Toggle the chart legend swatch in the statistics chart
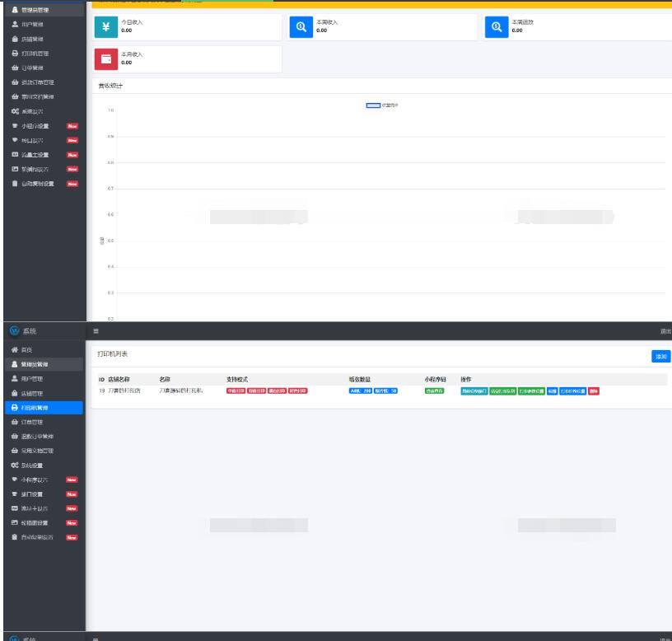This screenshot has height=641, width=672. tap(374, 105)
